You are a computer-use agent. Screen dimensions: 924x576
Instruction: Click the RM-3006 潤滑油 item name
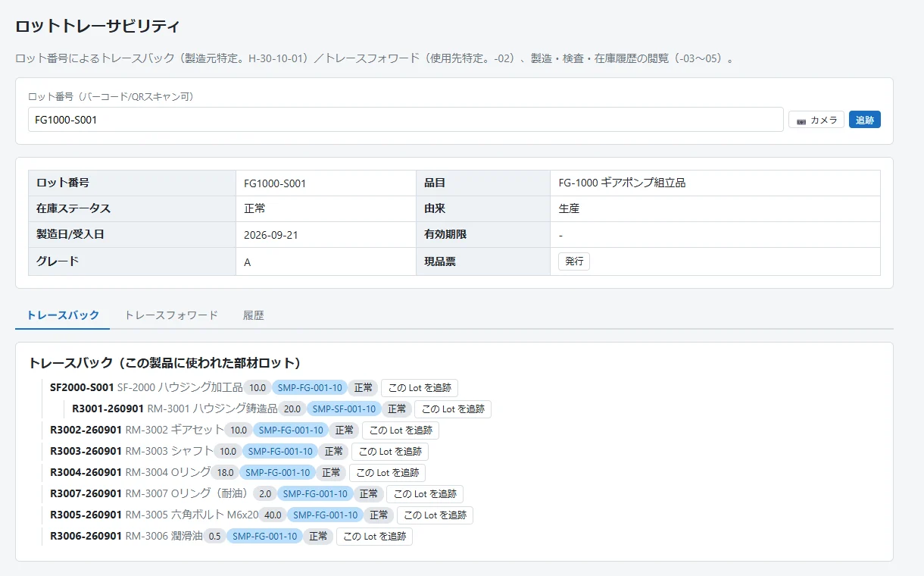click(163, 536)
